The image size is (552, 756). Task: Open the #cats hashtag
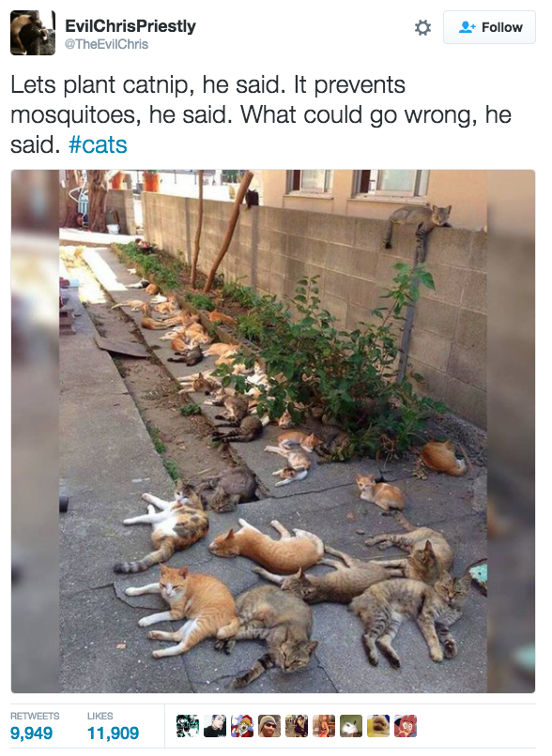(98, 144)
